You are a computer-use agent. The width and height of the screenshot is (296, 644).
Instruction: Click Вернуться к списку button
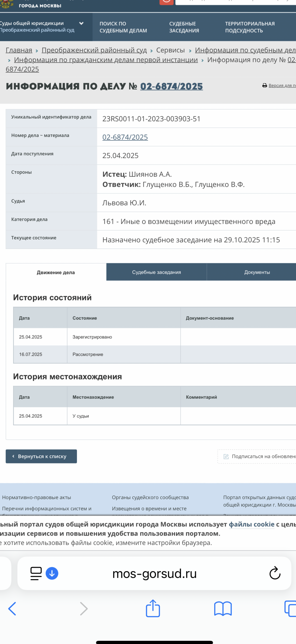[x=41, y=456]
